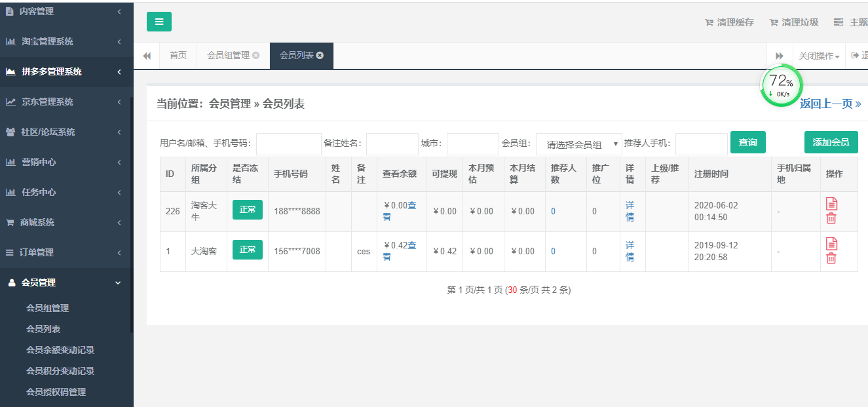The image size is (868, 407).
Task: Open the 关闭操作 dropdown menu
Action: [x=819, y=56]
